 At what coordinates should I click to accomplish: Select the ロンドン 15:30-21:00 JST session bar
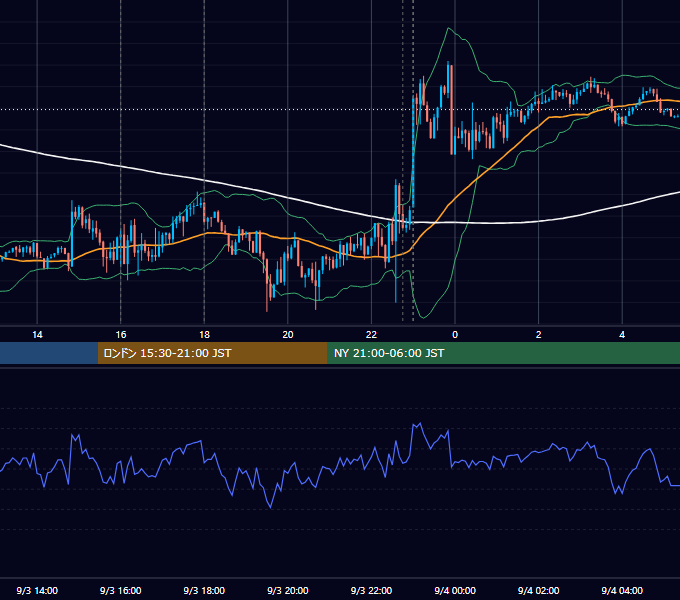pyautogui.click(x=212, y=353)
